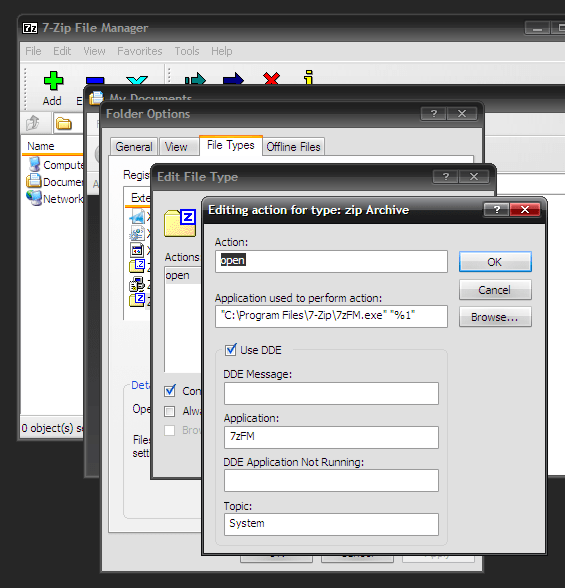Minimize the 7-Zip File Manager window
Screen dimensions: 565x588
pyautogui.click(x=537, y=28)
